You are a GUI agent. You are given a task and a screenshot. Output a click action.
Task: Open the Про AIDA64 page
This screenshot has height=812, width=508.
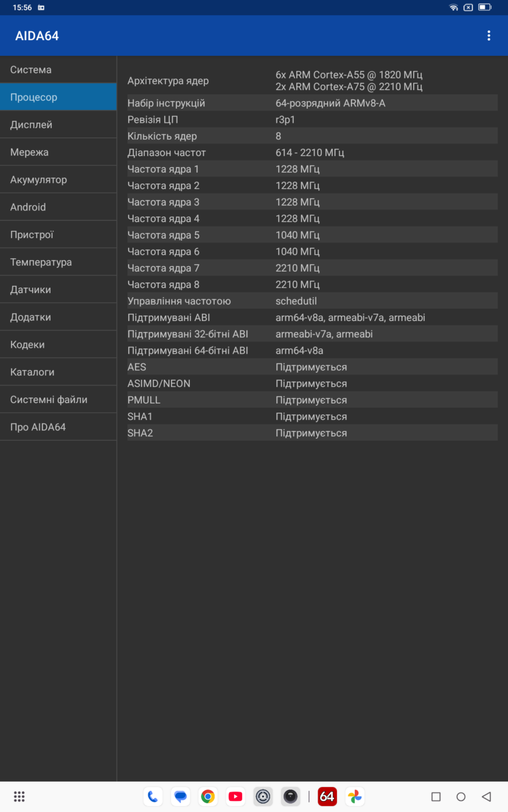click(x=58, y=427)
